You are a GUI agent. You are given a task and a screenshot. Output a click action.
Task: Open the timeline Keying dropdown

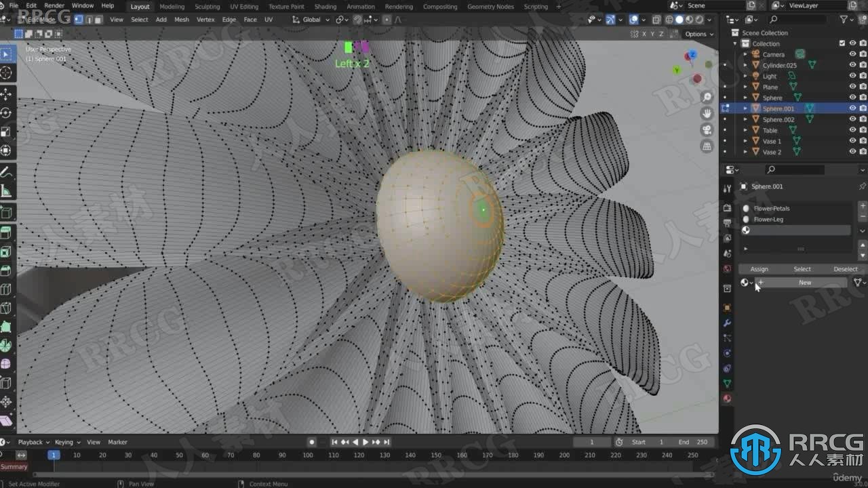(67, 442)
